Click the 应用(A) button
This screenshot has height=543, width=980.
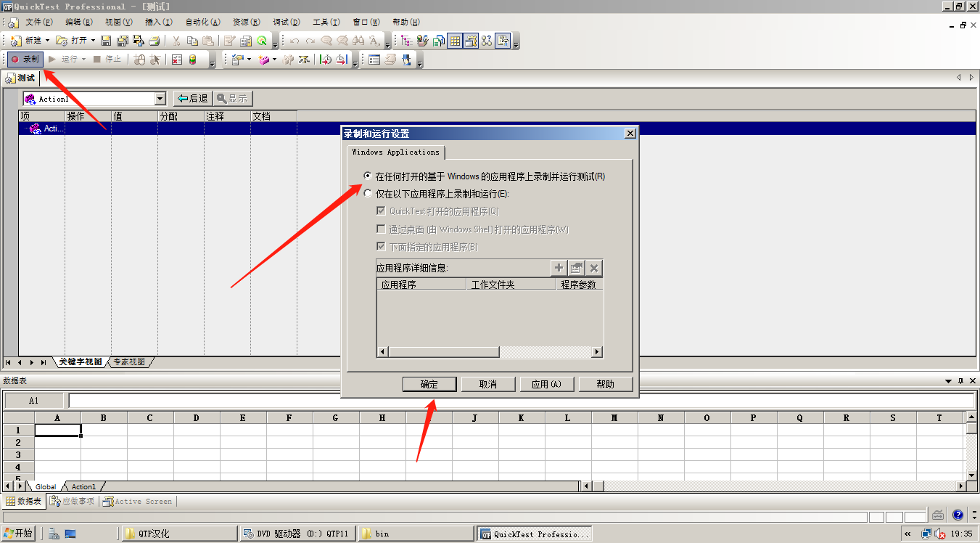point(547,384)
